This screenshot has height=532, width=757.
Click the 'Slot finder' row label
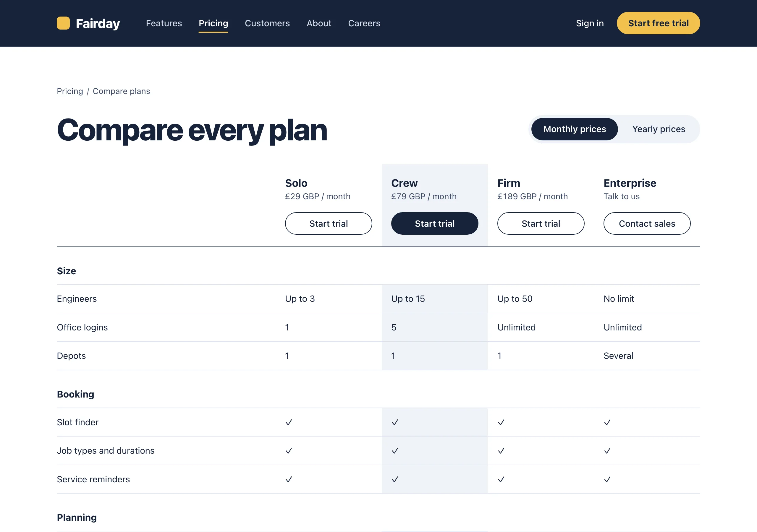tap(77, 422)
